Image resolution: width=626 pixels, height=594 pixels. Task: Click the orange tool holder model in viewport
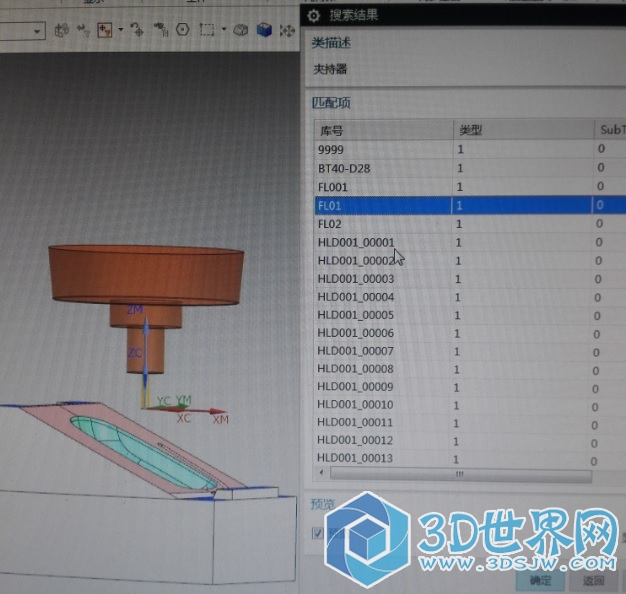pyautogui.click(x=146, y=275)
